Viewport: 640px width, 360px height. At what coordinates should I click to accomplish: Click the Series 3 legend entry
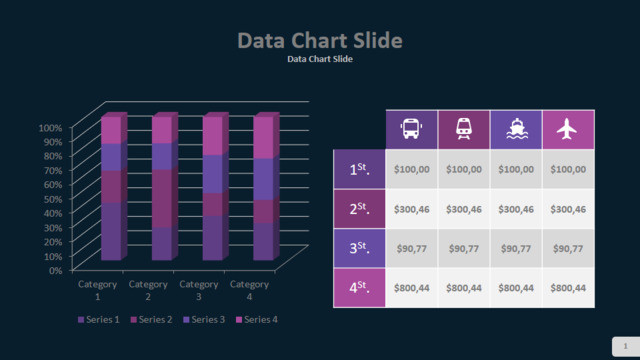[x=204, y=320]
